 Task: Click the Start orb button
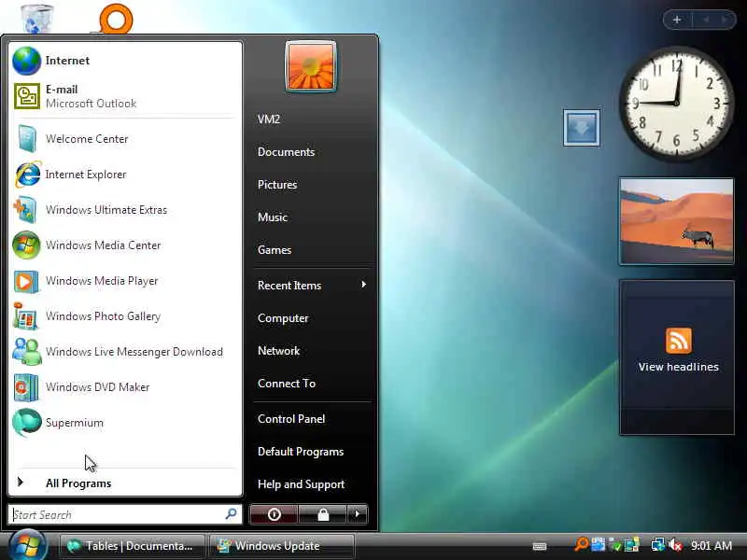pos(27,545)
